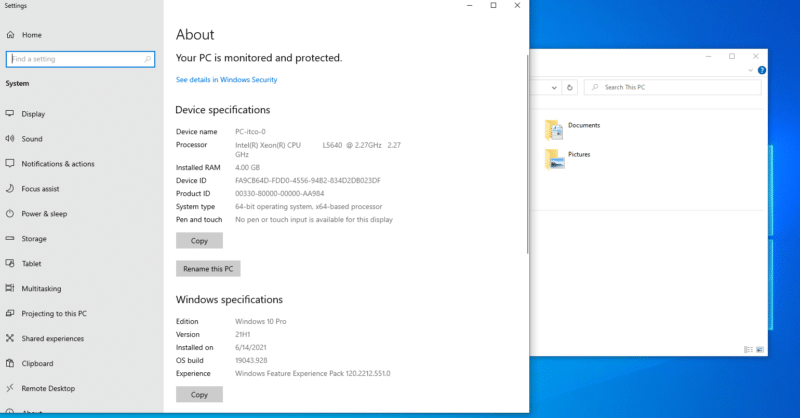Open the Documents folder
This screenshot has height=418, width=800.
pos(583,126)
